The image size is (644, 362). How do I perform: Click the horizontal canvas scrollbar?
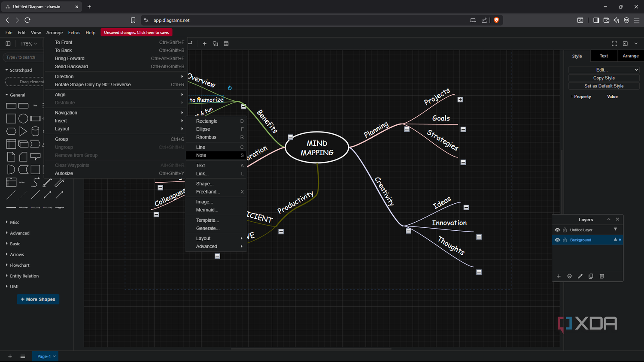pyautogui.click(x=311, y=349)
